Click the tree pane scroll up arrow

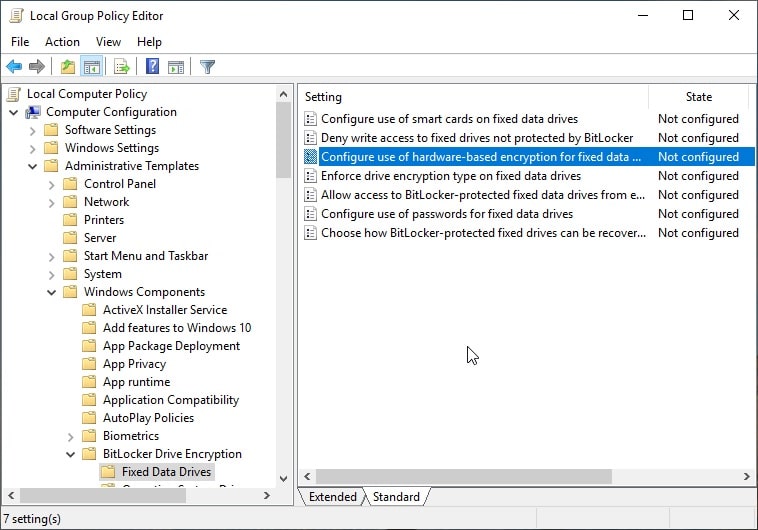click(284, 94)
